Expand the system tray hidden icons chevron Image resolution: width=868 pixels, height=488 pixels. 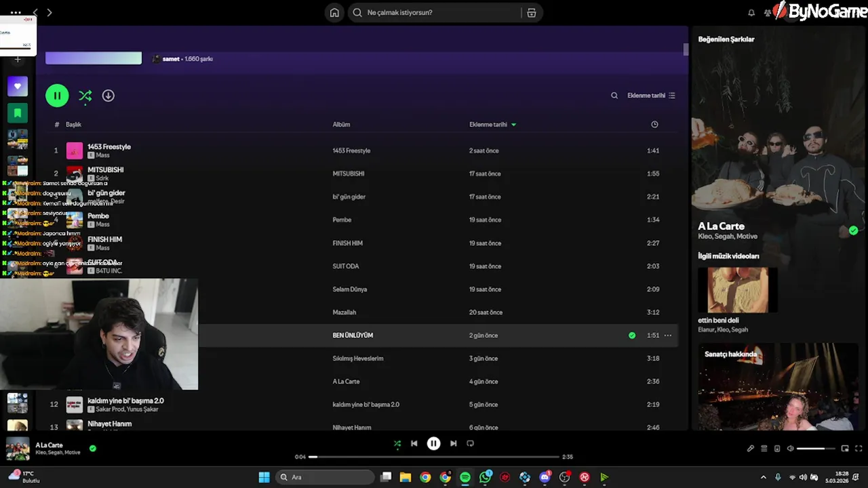[763, 477]
